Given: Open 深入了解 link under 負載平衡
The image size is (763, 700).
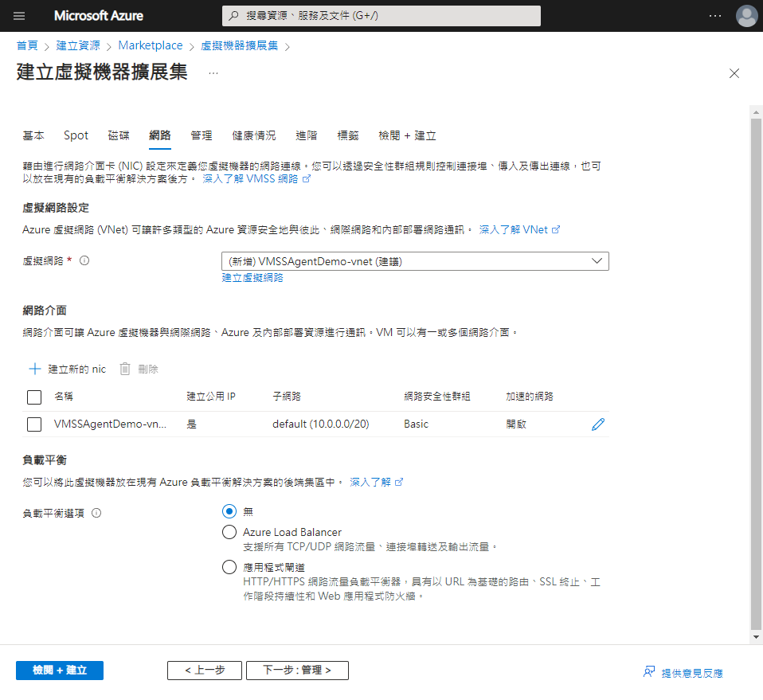Looking at the screenshot, I should pos(370,482).
